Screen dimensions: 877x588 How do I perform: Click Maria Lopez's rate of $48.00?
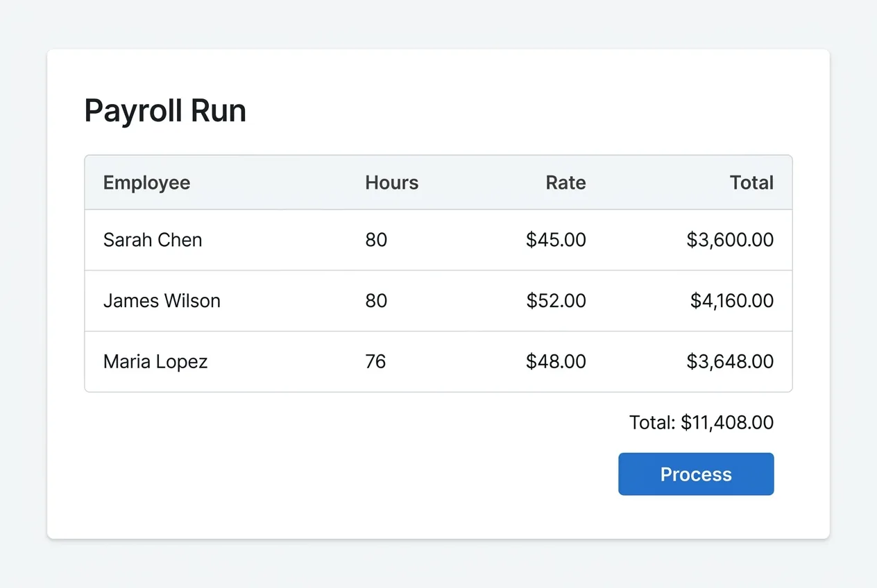click(556, 361)
